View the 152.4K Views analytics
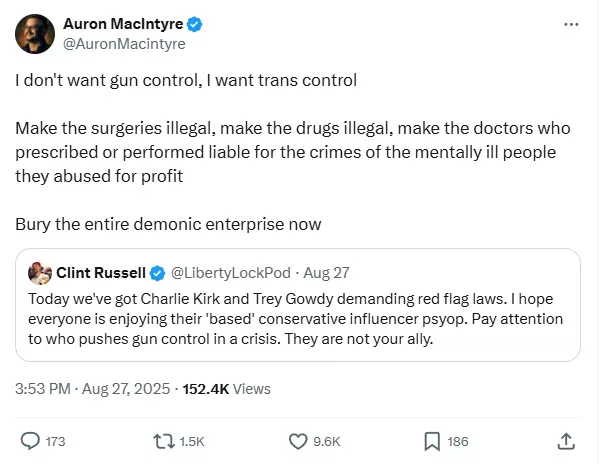 [226, 389]
